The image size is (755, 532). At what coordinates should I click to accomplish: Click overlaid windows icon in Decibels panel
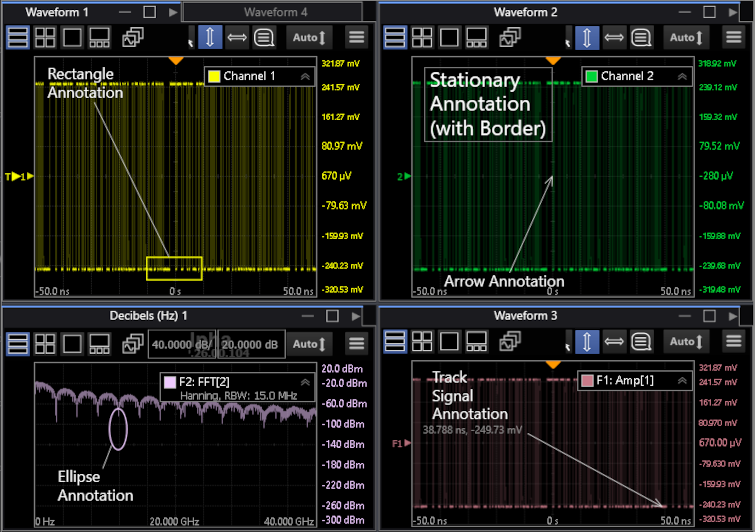pyautogui.click(x=131, y=343)
